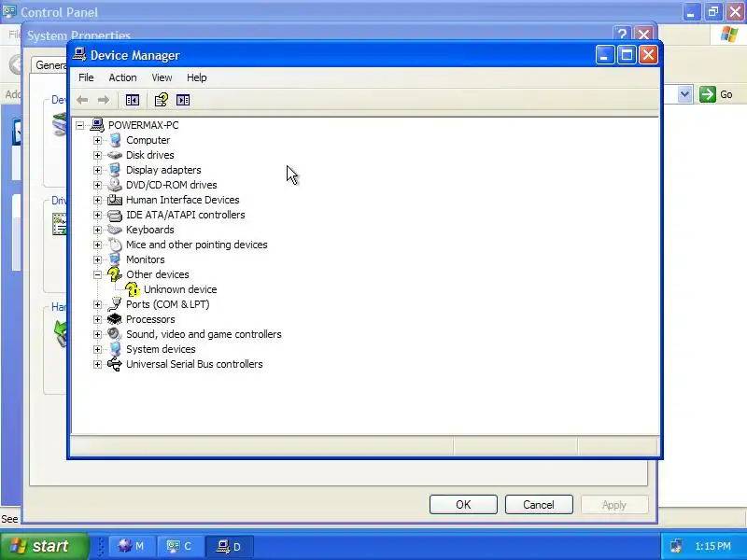Expand the Computer node
Image resolution: width=747 pixels, height=560 pixels.
click(x=98, y=140)
